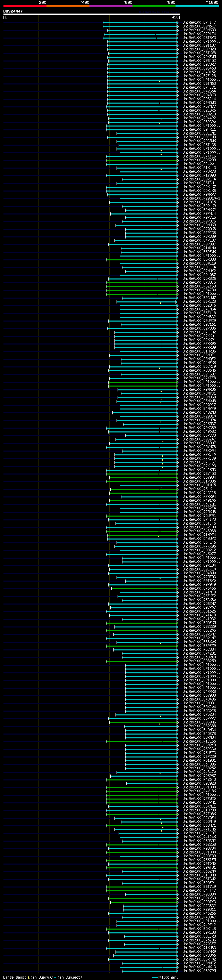Select the UniRef100_C6TBV3 hit

click(199, 38)
